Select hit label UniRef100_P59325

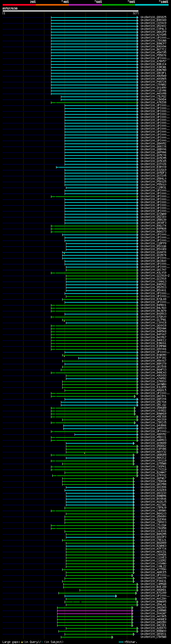[x=153, y=182]
